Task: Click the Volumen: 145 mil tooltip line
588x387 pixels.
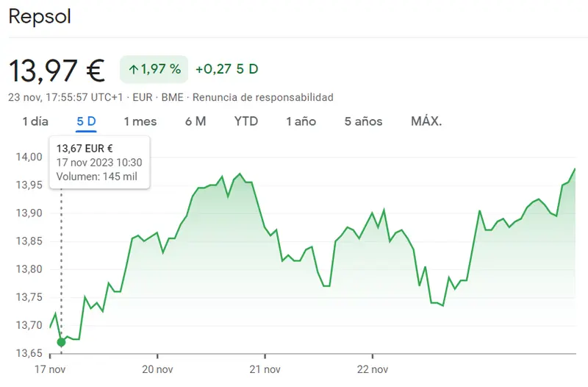Action: [97, 177]
